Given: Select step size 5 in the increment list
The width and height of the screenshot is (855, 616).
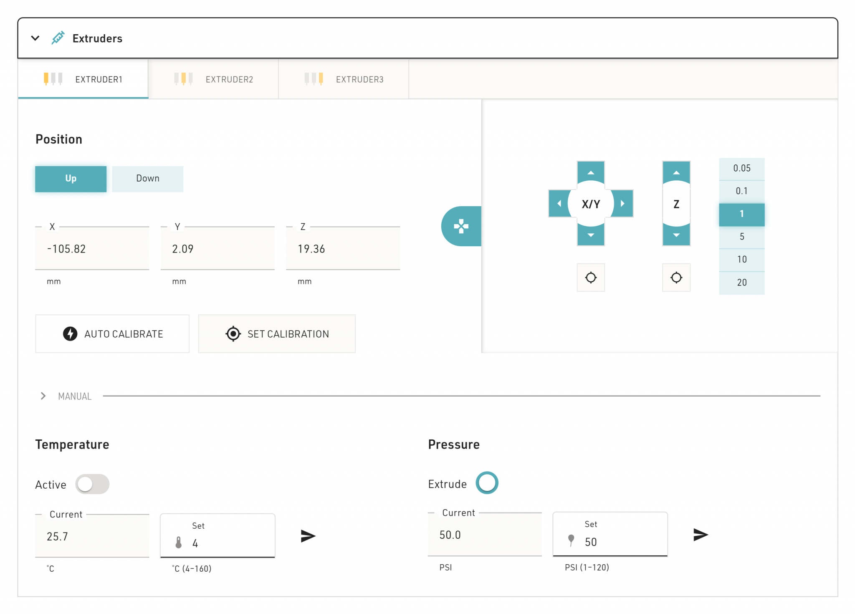Looking at the screenshot, I should [x=742, y=237].
